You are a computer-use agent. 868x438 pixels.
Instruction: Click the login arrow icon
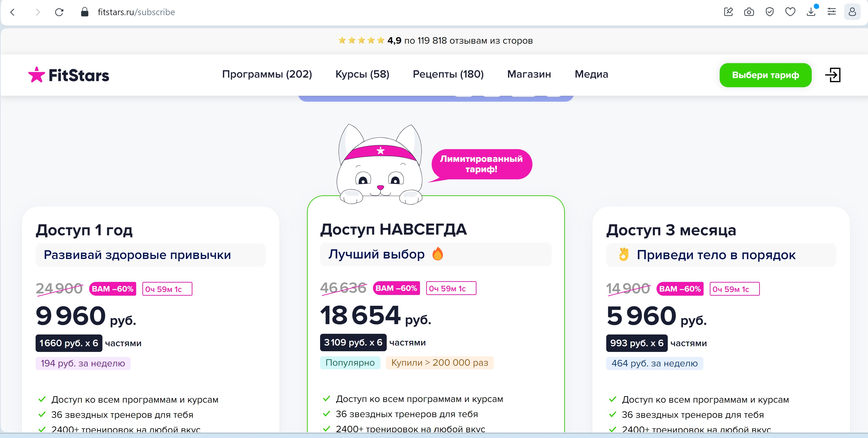tap(833, 75)
